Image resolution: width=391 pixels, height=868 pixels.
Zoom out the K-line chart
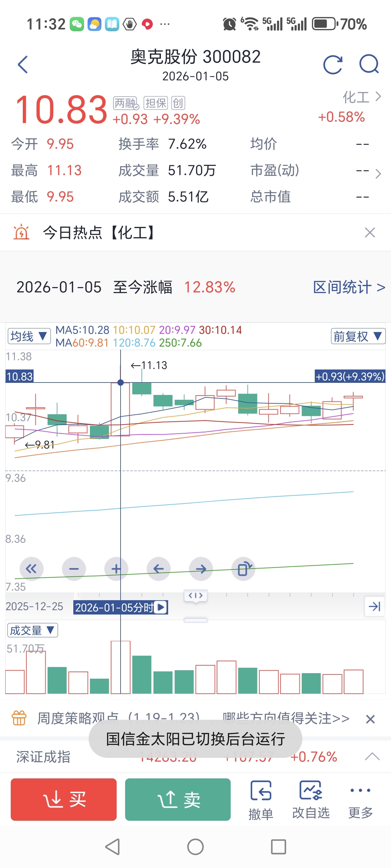tap(74, 569)
